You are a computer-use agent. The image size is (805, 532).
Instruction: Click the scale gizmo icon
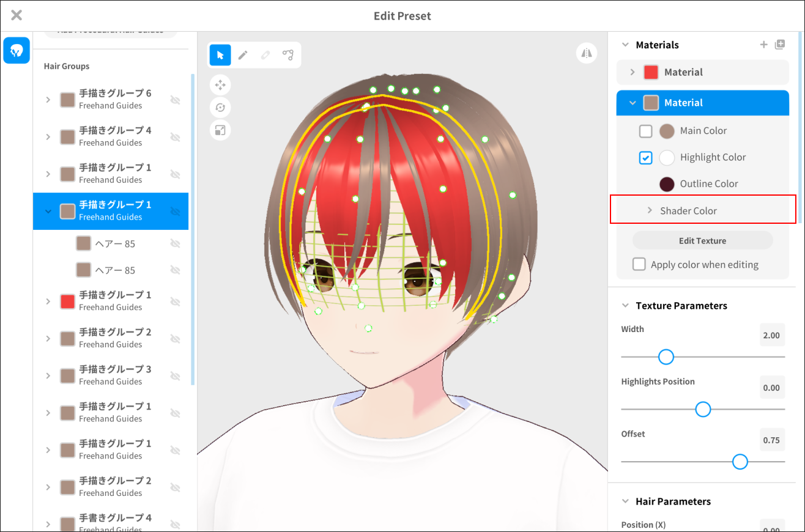point(220,130)
